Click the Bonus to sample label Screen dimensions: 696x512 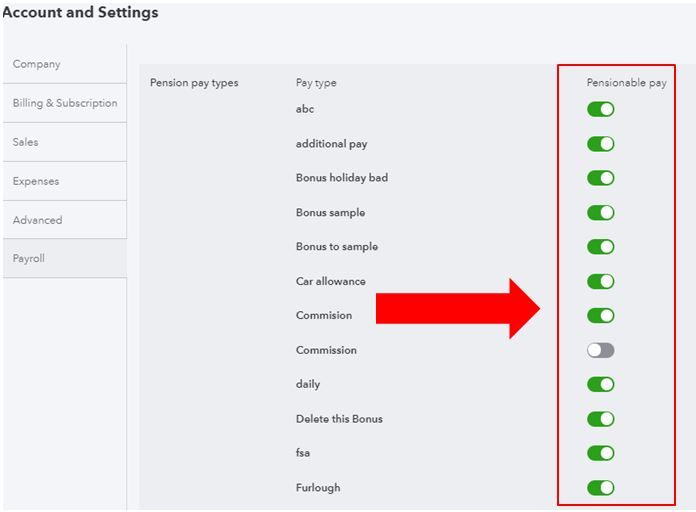pos(337,247)
